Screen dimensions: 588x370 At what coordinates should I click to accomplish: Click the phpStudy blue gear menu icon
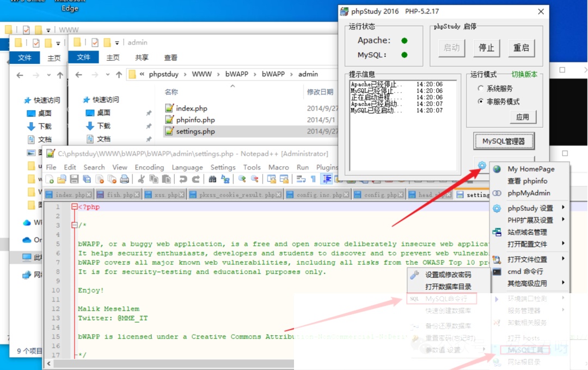pos(482,165)
